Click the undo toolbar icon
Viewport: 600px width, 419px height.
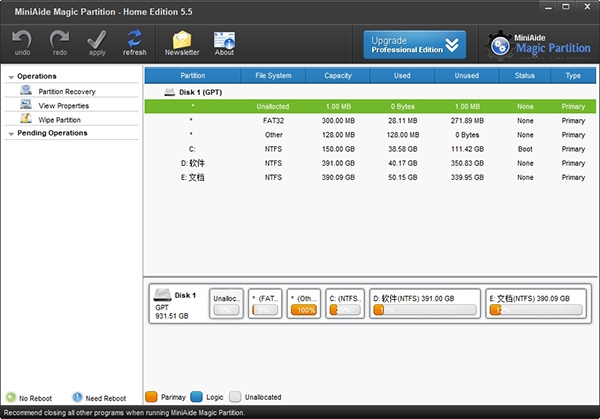(x=22, y=43)
